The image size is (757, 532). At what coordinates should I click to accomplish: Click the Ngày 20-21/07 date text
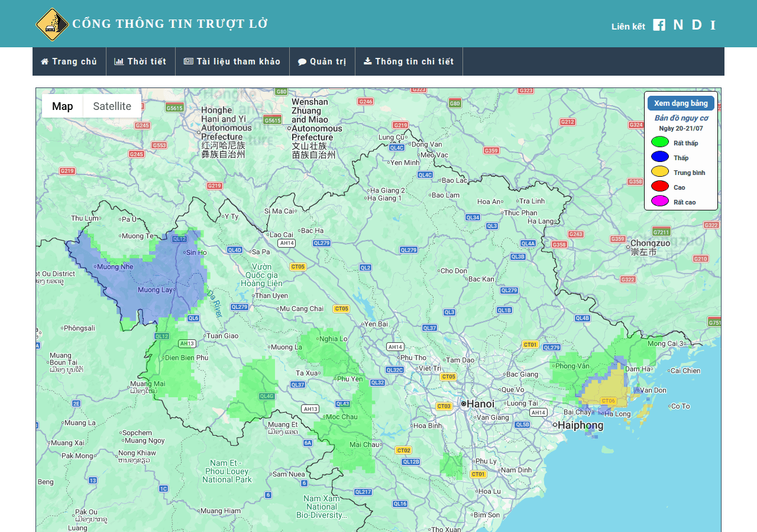tap(681, 128)
